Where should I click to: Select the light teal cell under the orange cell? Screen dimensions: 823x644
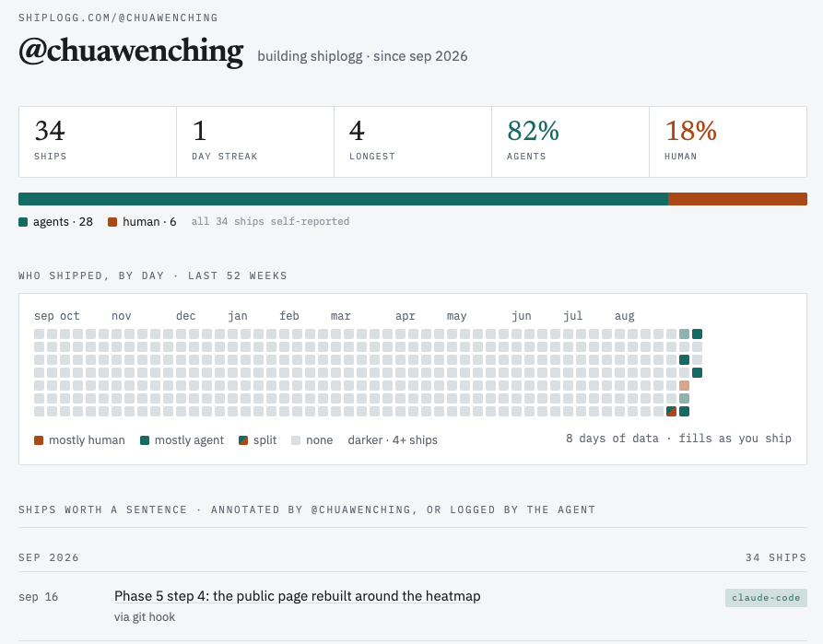pos(684,398)
